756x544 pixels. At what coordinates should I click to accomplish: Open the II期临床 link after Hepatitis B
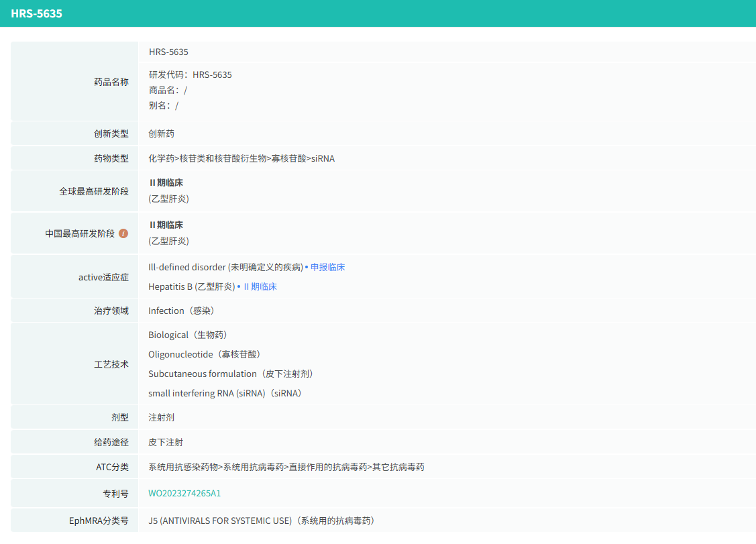[260, 286]
